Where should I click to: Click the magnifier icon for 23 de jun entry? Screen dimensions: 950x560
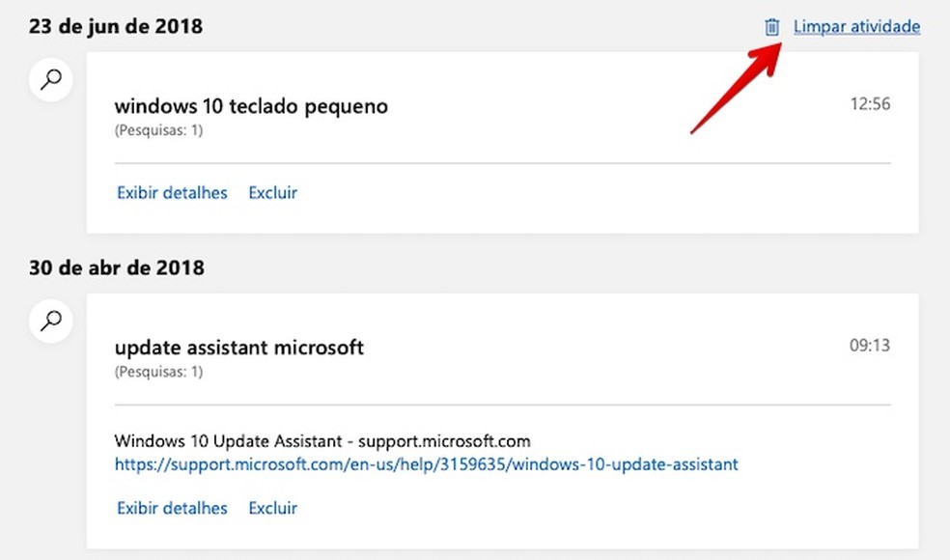51,78
